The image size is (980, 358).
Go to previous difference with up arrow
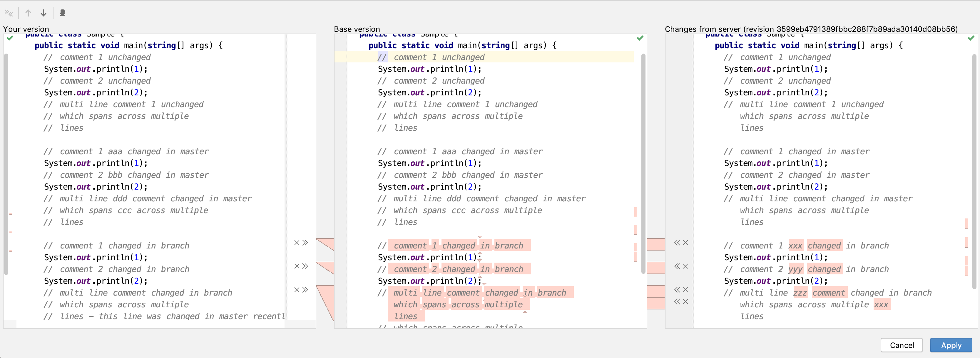(x=28, y=13)
